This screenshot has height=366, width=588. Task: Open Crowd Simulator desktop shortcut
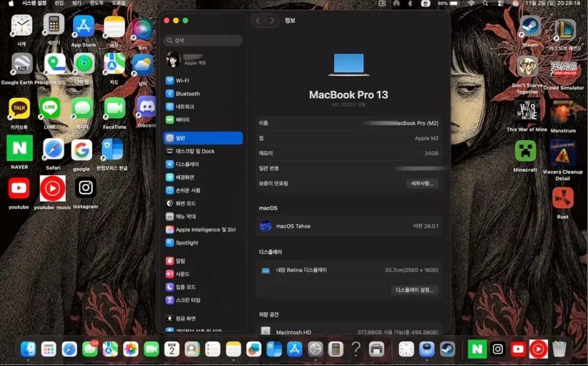[x=563, y=75]
